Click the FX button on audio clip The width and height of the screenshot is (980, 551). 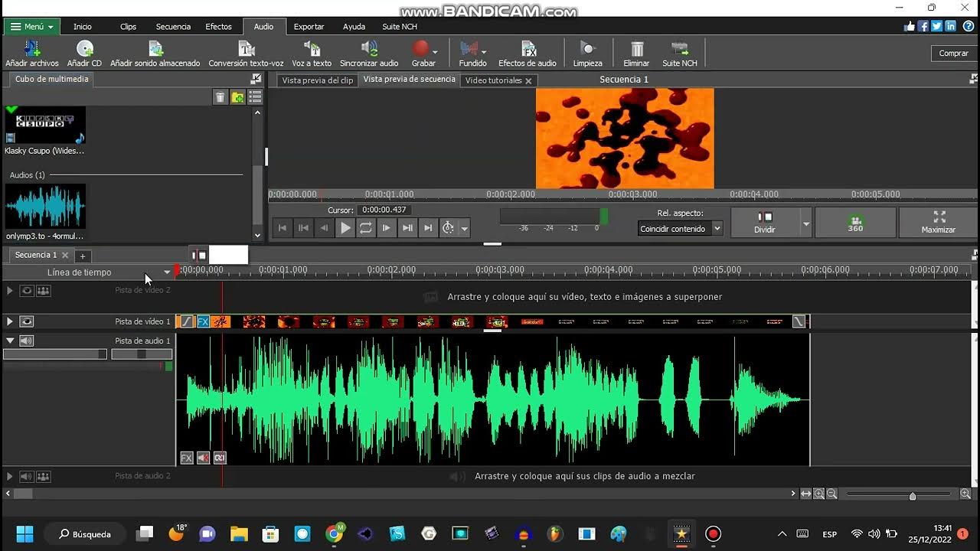point(187,458)
